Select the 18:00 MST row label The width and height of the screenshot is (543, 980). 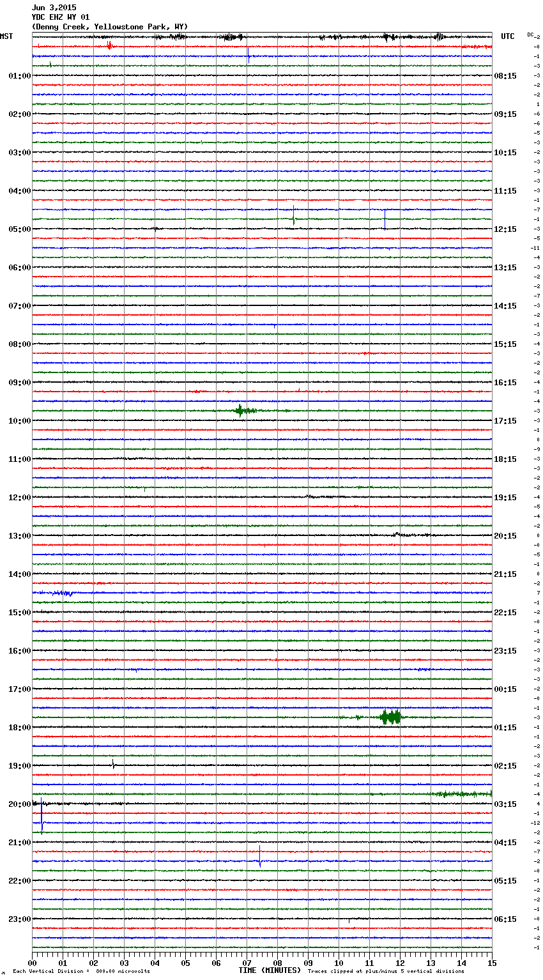(20, 728)
